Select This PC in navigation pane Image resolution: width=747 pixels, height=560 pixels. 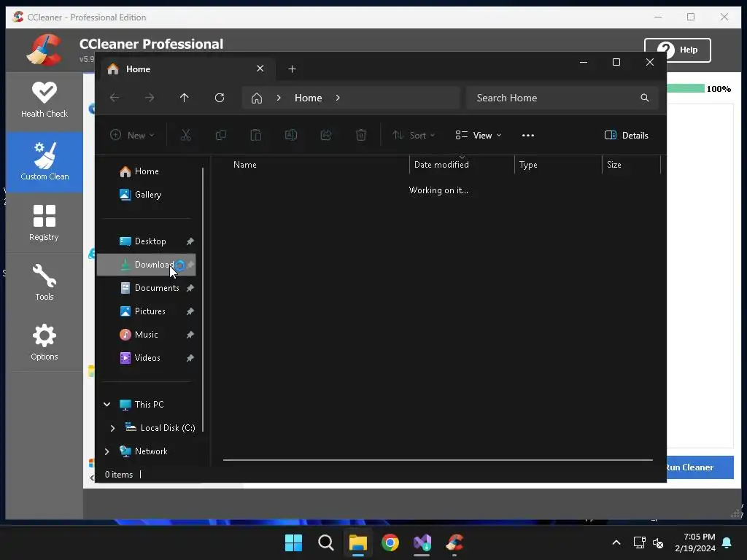[x=149, y=405]
